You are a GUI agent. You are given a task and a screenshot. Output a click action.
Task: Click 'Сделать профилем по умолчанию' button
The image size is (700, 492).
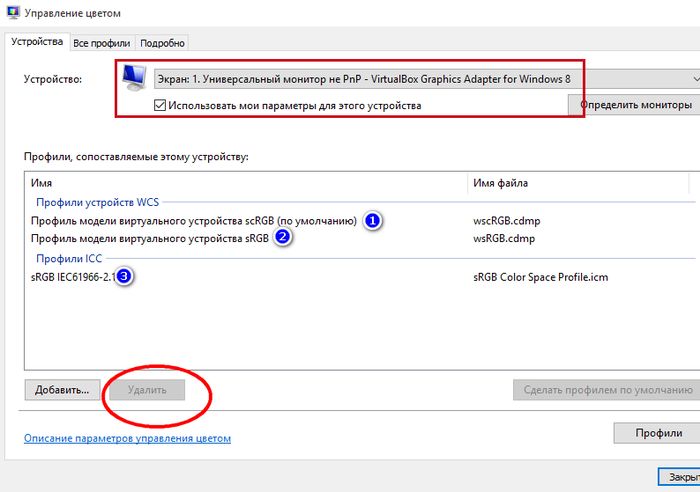[x=606, y=389]
